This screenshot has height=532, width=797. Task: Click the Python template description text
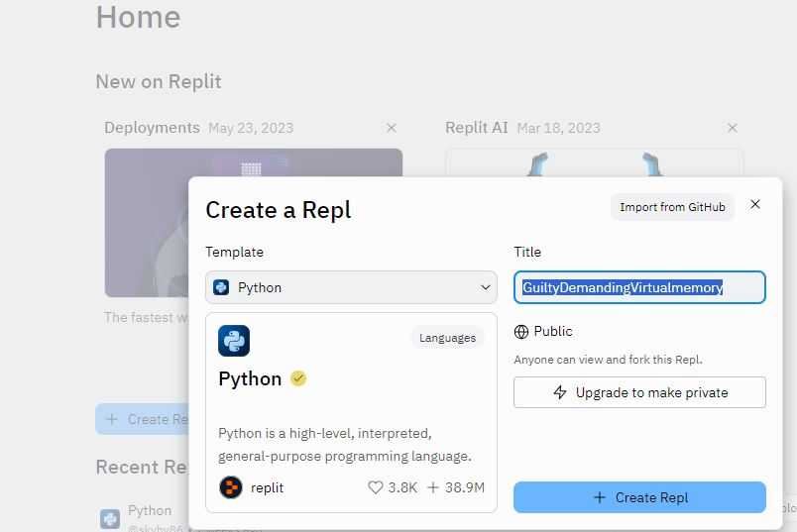(x=345, y=445)
